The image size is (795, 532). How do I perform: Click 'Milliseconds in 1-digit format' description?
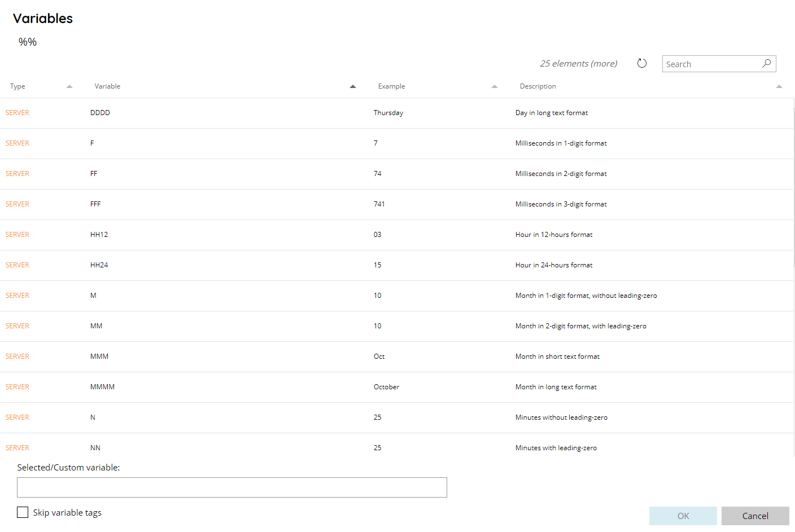(x=561, y=143)
